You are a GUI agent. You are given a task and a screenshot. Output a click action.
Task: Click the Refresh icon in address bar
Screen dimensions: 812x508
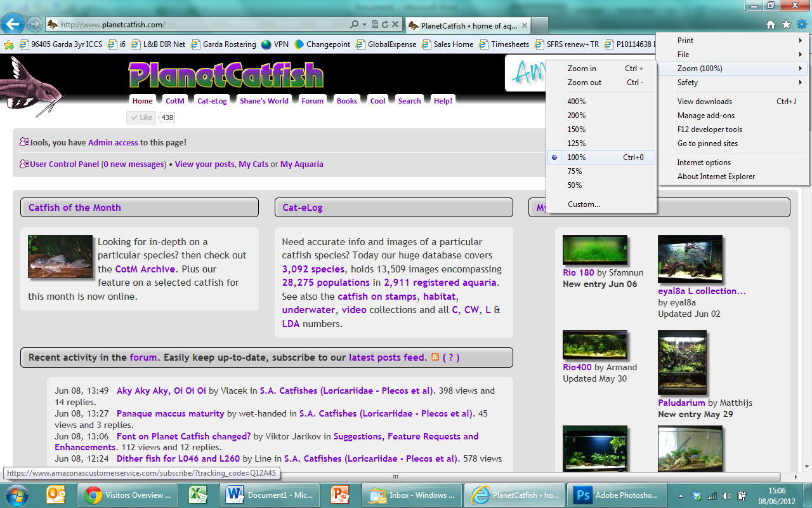(x=385, y=25)
